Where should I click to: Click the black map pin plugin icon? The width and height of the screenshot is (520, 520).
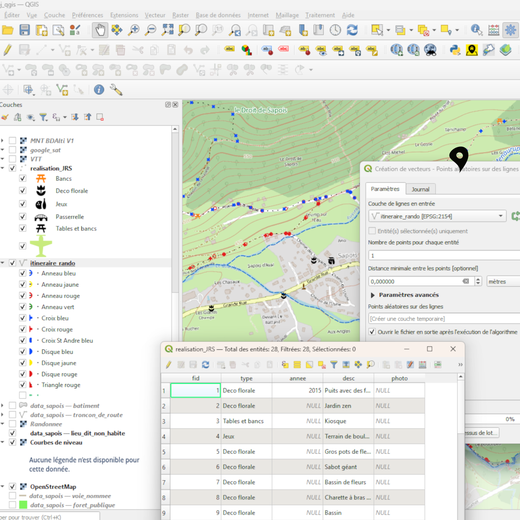click(x=472, y=50)
